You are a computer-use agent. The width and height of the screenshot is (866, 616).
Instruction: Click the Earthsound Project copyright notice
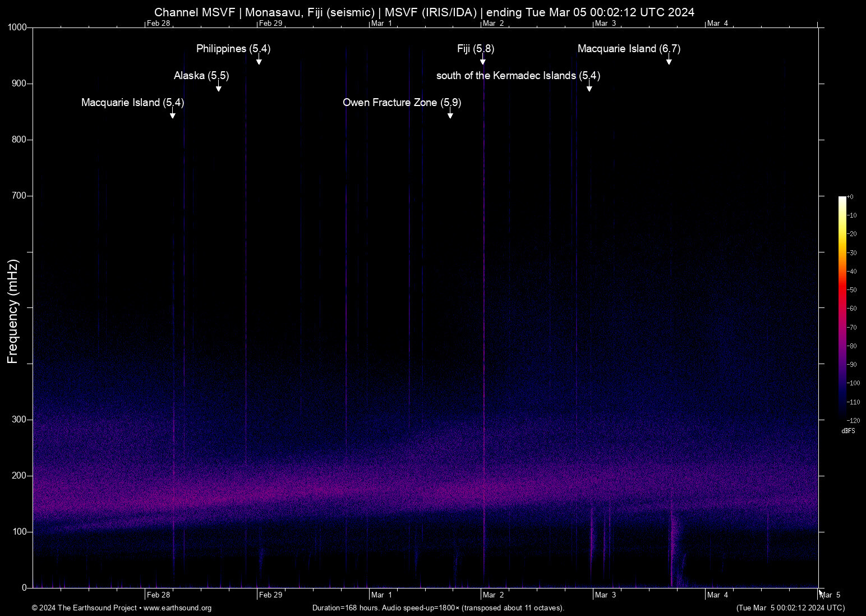coord(83,608)
